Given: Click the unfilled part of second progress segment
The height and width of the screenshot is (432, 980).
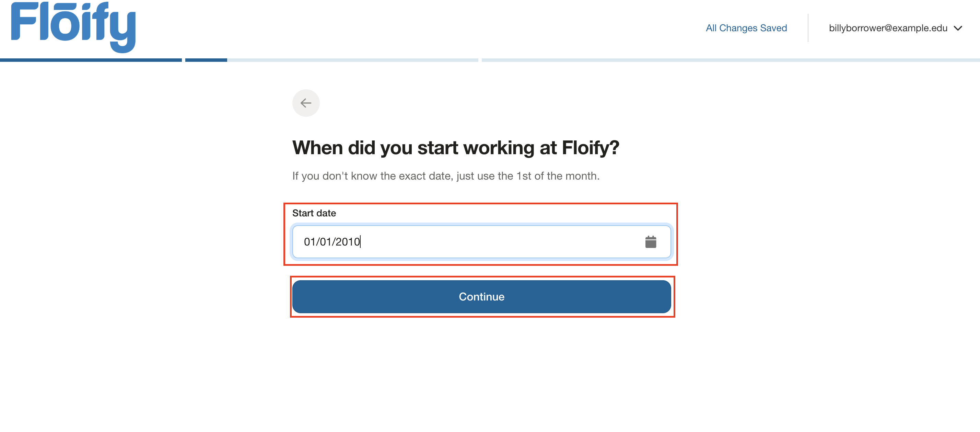Looking at the screenshot, I should [352, 60].
